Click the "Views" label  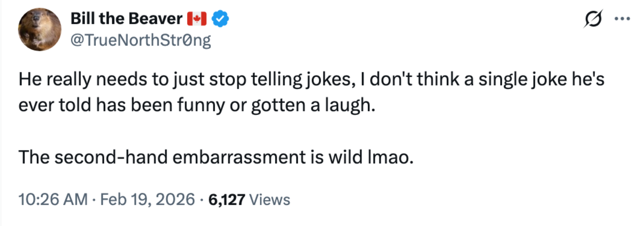coord(270,200)
